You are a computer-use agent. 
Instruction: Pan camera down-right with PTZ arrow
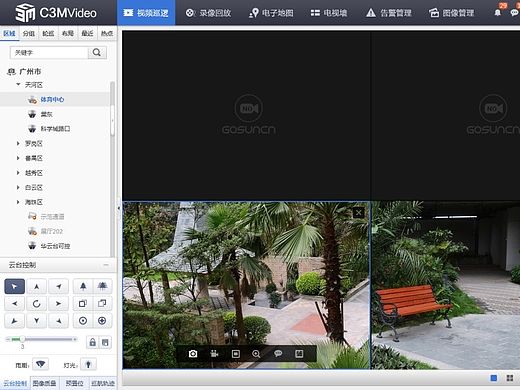click(x=58, y=321)
